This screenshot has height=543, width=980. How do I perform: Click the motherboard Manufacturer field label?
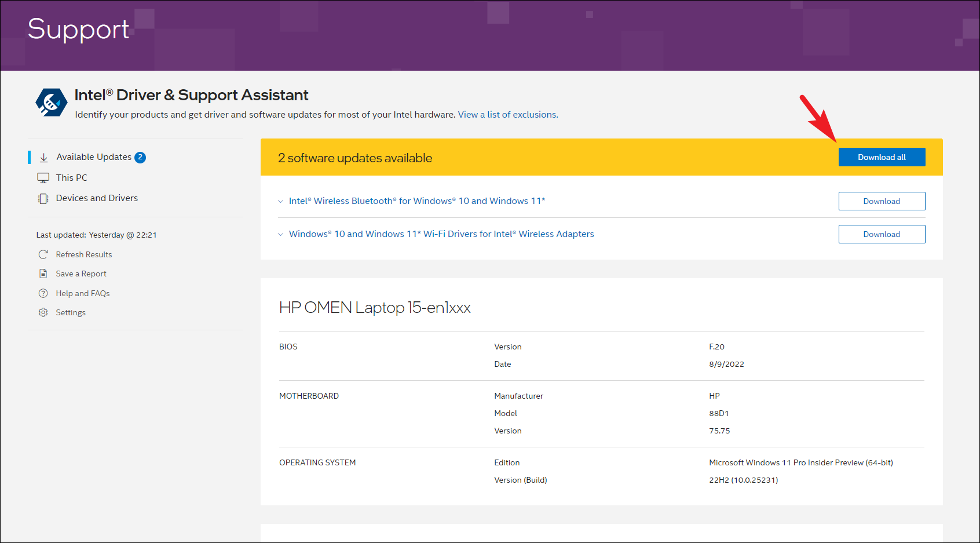tap(519, 396)
